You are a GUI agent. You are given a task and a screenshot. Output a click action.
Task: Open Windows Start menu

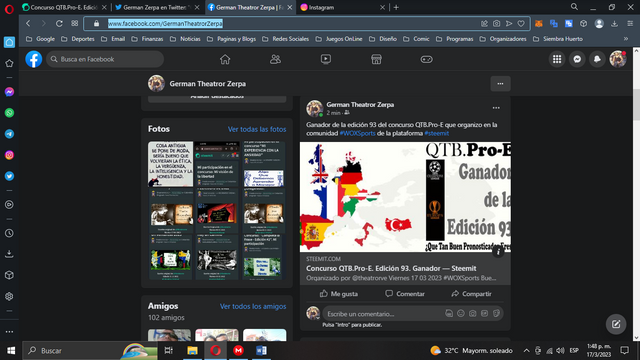coord(11,351)
